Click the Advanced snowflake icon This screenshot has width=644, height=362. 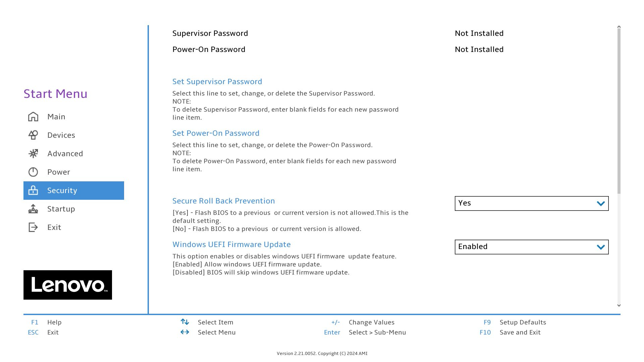33,154
